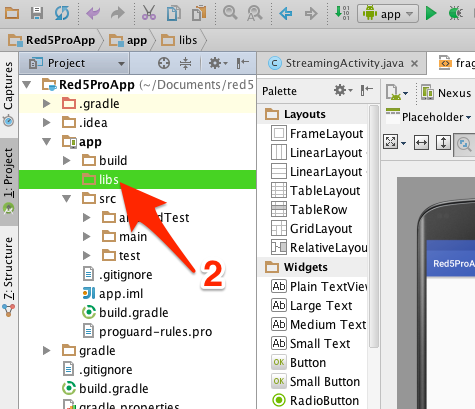Open the 7: Structure side tab
The width and height of the screenshot is (475, 409).
point(9,276)
